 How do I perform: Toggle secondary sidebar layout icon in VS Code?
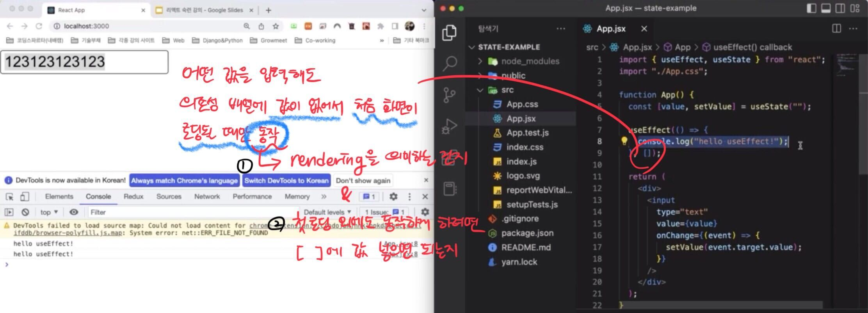pyautogui.click(x=840, y=8)
